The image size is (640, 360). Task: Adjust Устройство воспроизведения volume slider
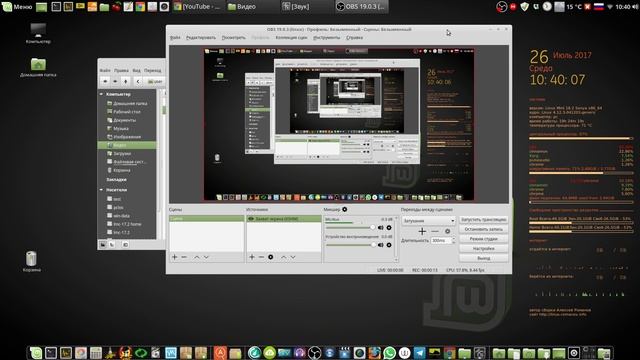(350, 245)
